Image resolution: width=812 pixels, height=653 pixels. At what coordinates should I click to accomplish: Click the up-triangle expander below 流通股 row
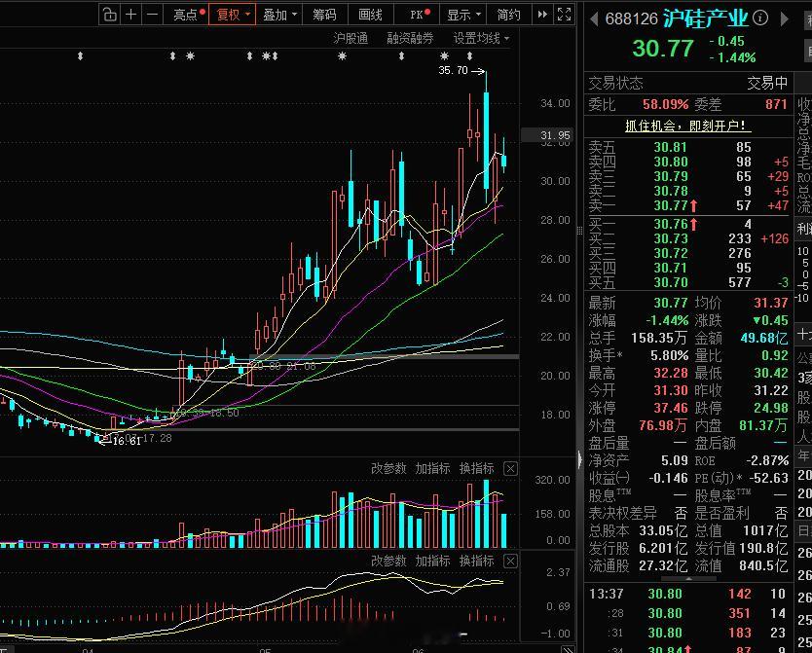(x=688, y=579)
